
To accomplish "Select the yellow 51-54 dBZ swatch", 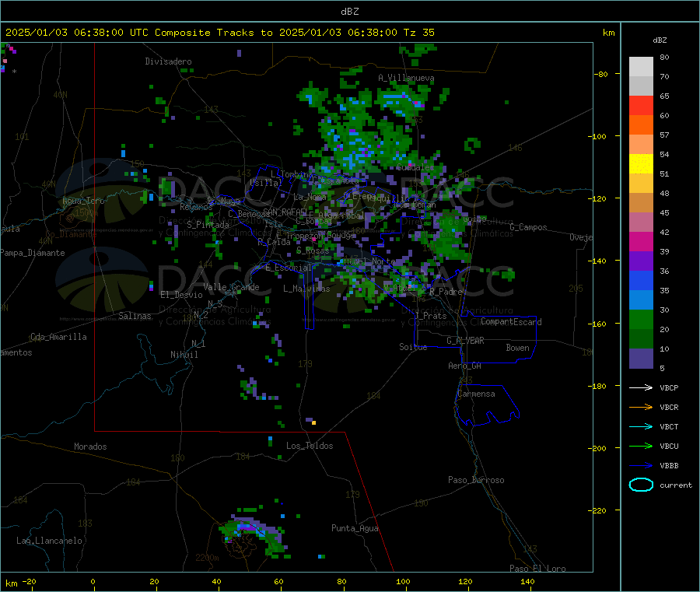I will coord(641,164).
